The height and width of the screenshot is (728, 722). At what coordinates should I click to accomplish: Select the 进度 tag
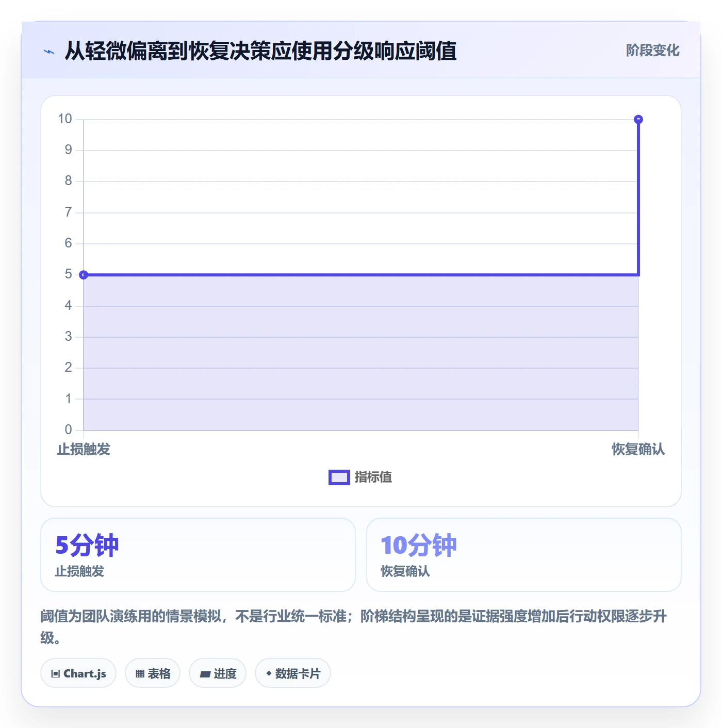pyautogui.click(x=218, y=673)
